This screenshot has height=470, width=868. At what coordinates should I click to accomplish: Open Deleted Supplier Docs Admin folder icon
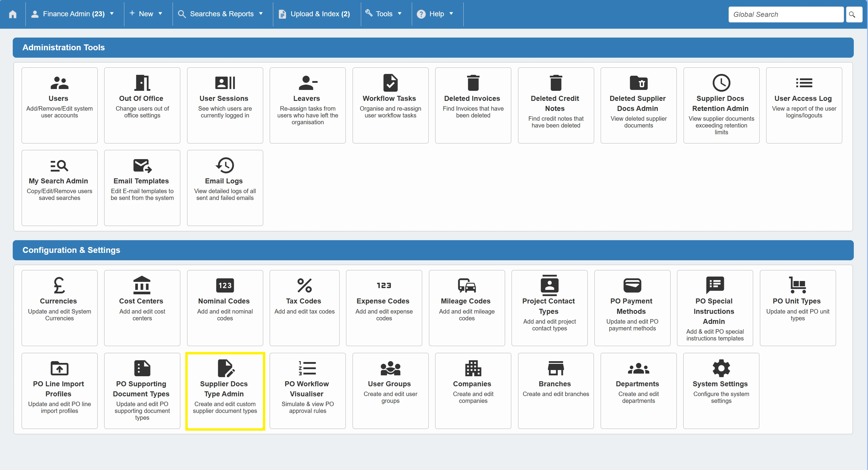coord(639,83)
